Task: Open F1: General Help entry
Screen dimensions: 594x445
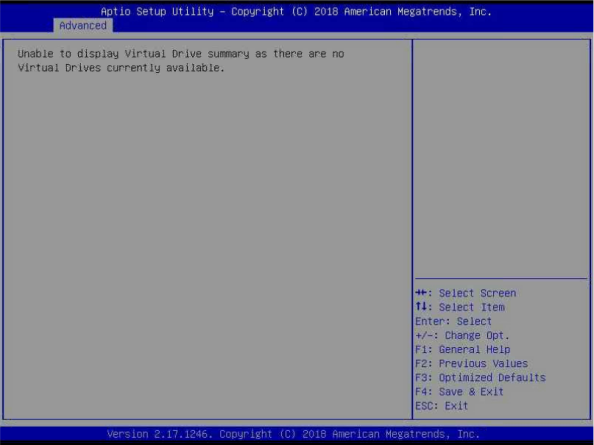Action: click(463, 349)
